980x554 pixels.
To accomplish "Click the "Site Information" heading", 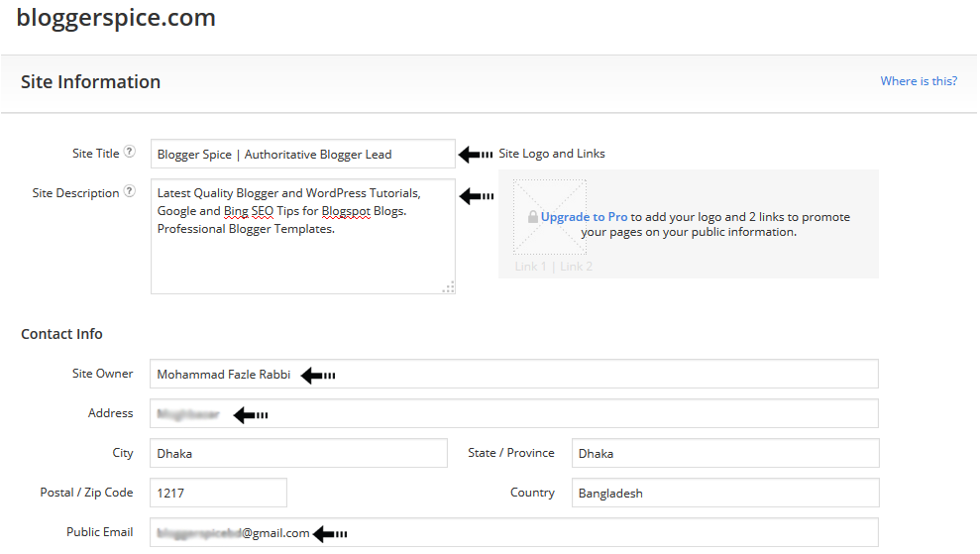I will (90, 82).
